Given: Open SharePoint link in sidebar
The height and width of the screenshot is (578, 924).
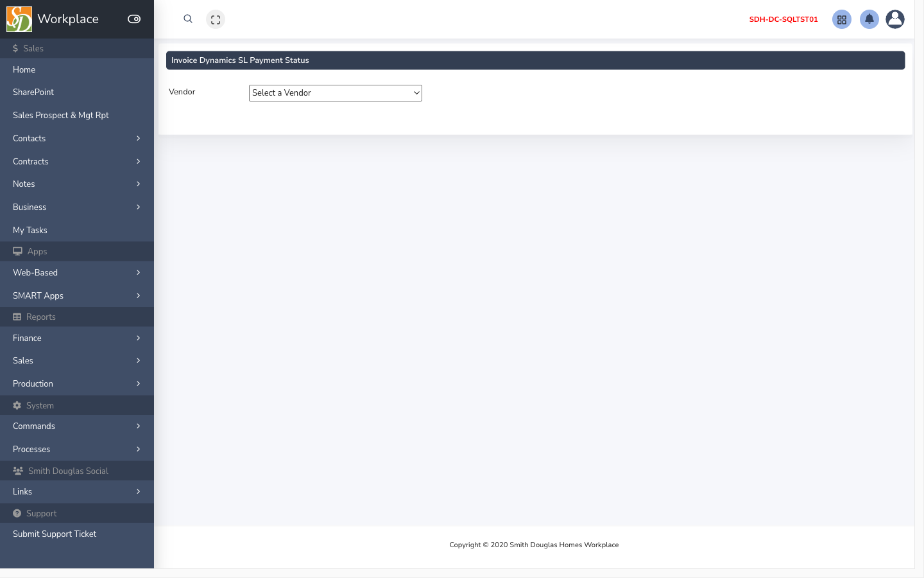Looking at the screenshot, I should (x=77, y=92).
